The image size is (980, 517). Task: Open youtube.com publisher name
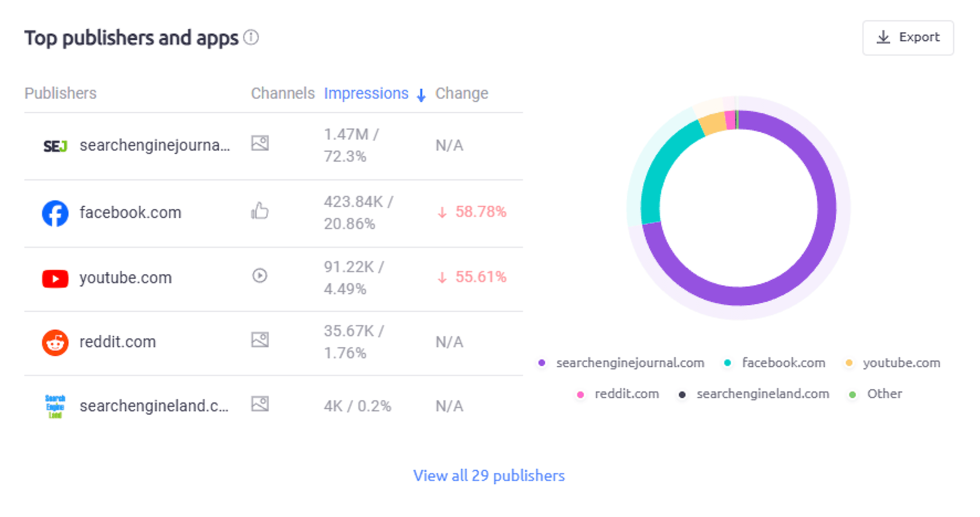coord(126,278)
